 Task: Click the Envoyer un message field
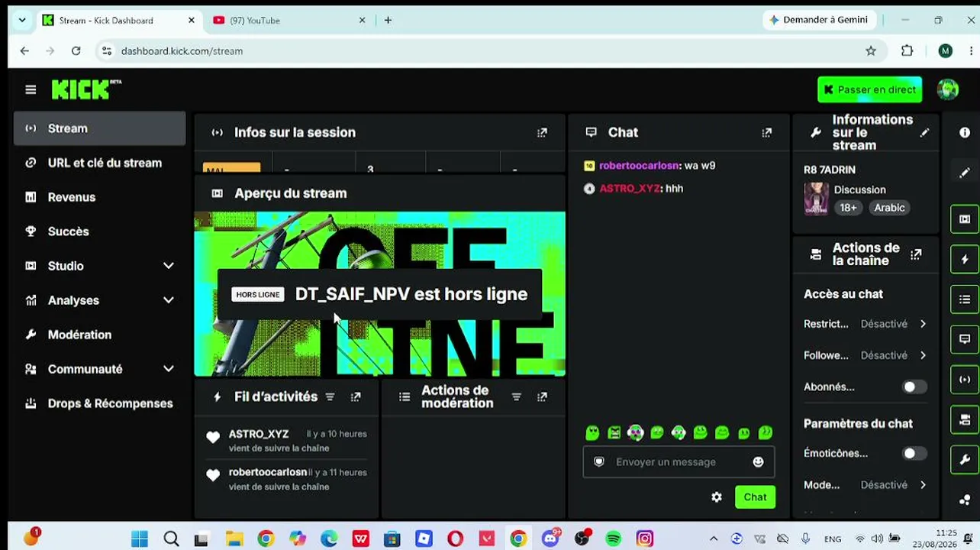click(679, 462)
